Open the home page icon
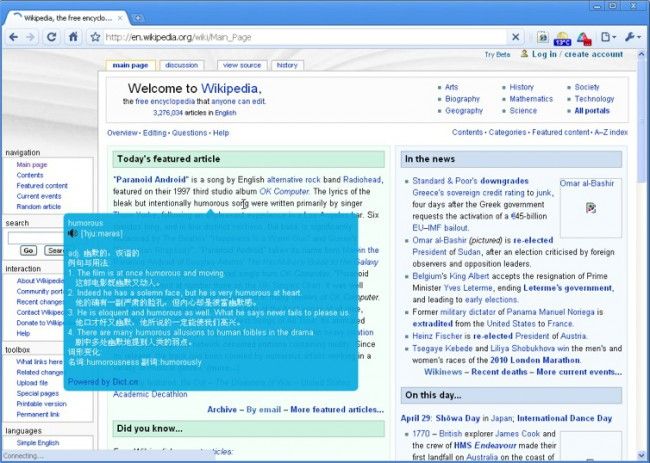 (x=73, y=37)
